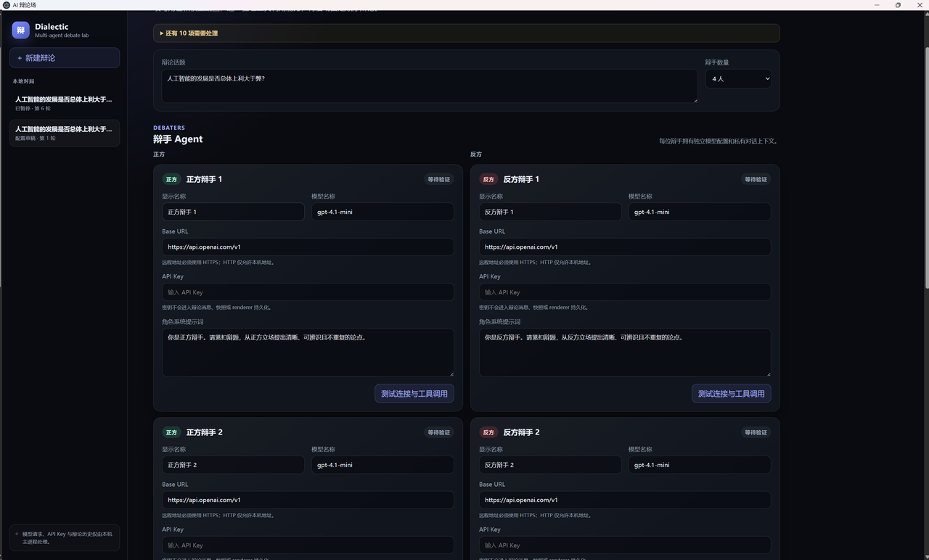Click the 每位辩手拥有独立模型配置 description text

(718, 141)
